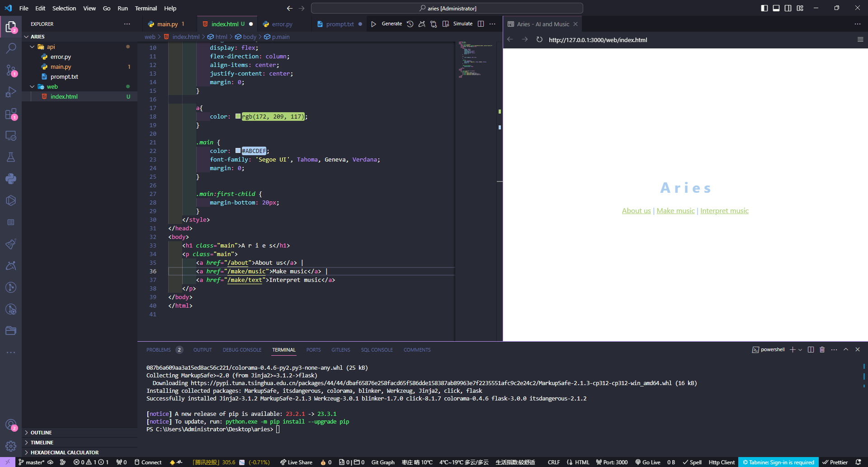Click the Generate button in editor toolbar

point(392,24)
